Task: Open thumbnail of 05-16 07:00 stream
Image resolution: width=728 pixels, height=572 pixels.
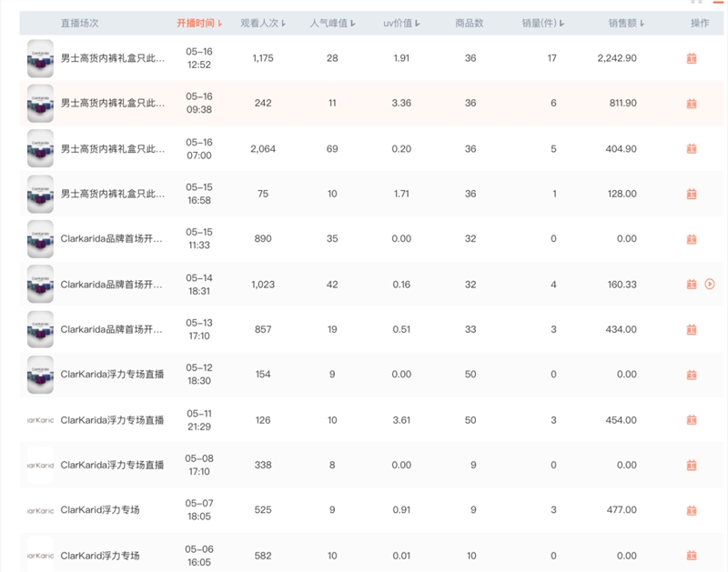Action: coord(40,148)
